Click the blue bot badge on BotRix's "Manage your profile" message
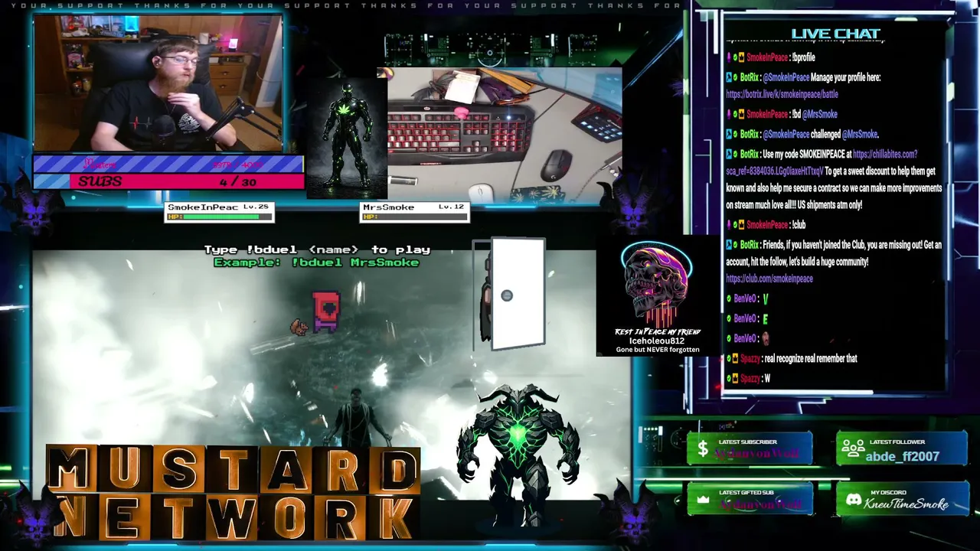 [729, 77]
